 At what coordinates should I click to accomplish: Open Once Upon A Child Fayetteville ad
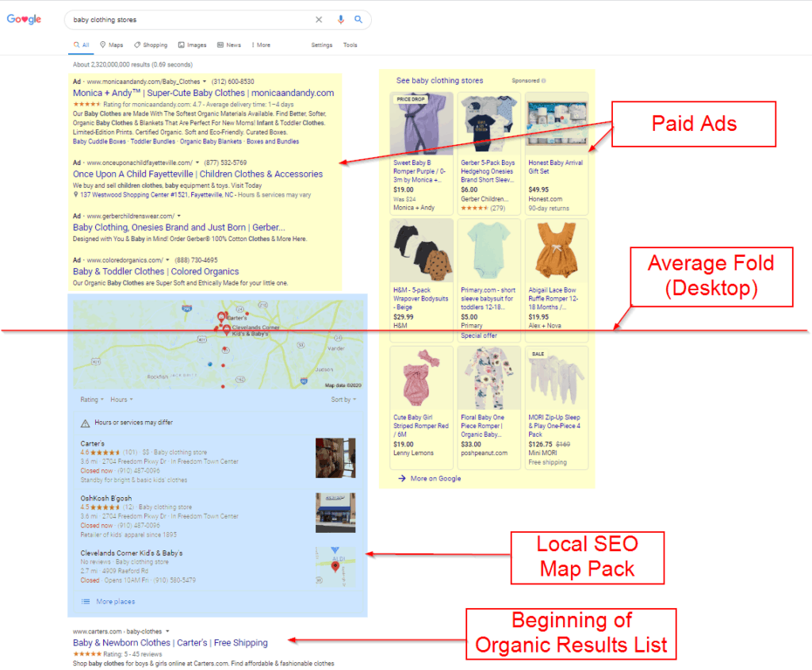click(197, 174)
